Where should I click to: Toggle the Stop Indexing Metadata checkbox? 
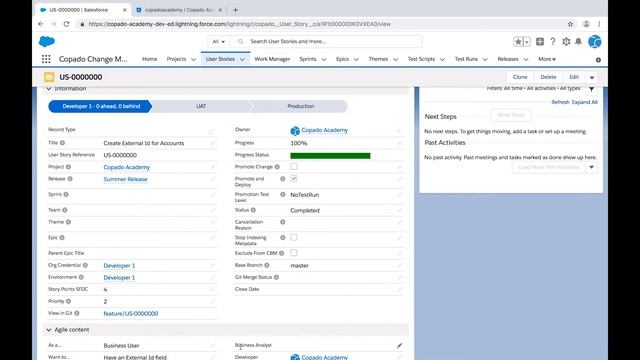(x=293, y=238)
